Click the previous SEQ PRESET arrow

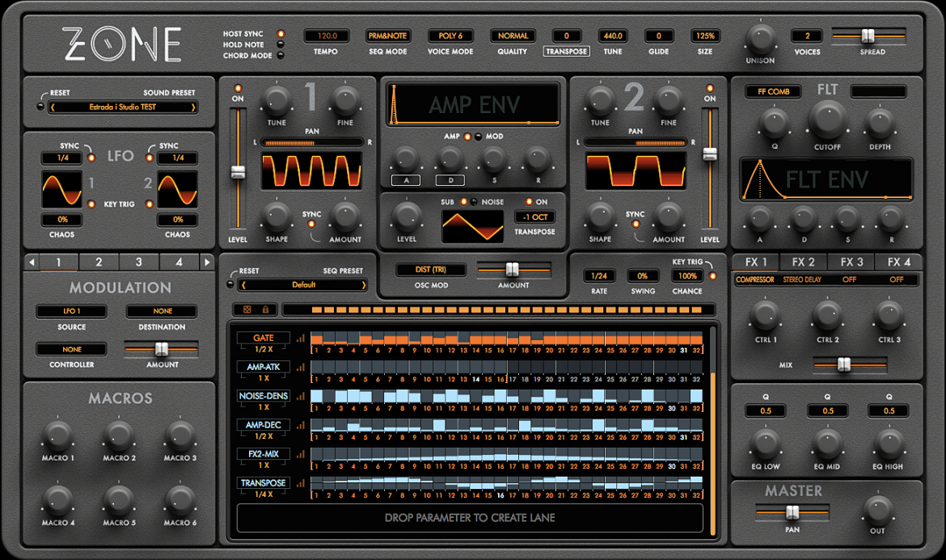click(x=243, y=284)
